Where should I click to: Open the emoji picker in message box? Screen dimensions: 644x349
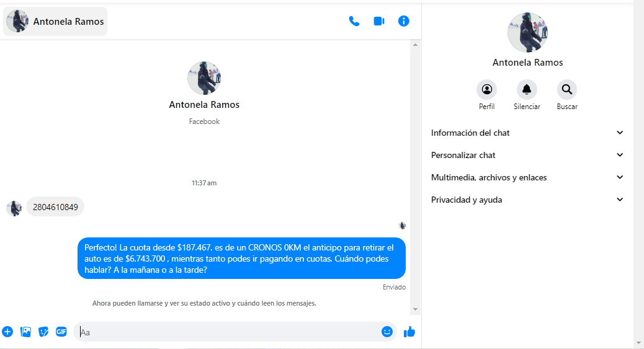pyautogui.click(x=387, y=332)
